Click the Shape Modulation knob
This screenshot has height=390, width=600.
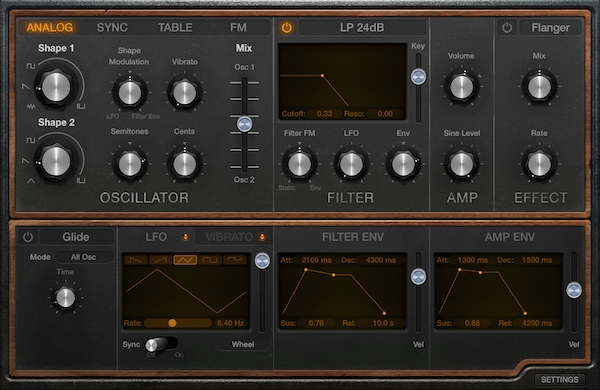tap(130, 93)
